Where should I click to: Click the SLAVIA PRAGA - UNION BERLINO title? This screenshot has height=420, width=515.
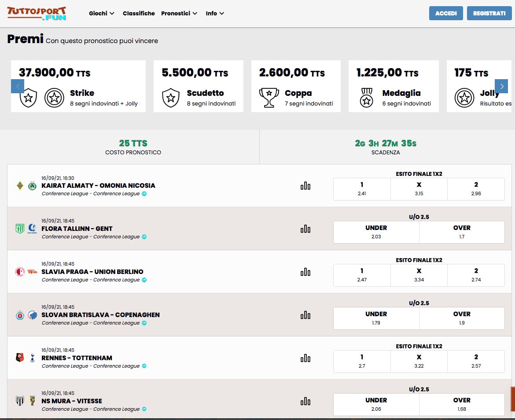[x=92, y=272]
